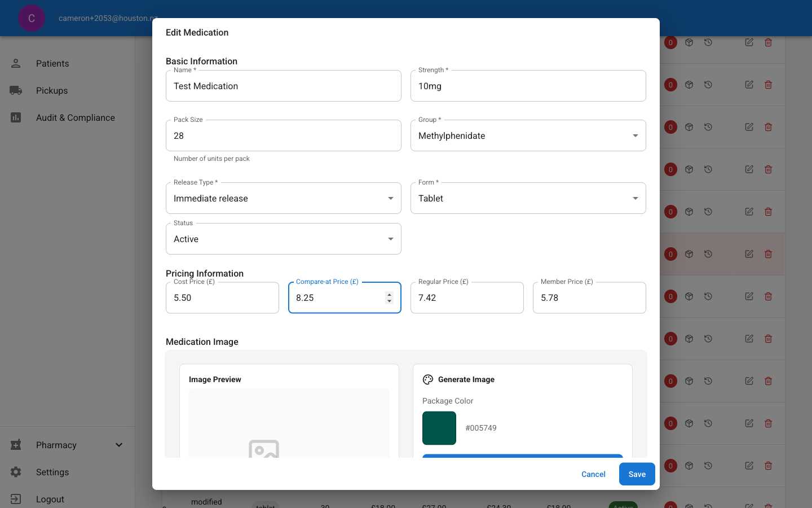Viewport: 812px width, 508px height.
Task: Open the Release Type dropdown
Action: tap(284, 198)
